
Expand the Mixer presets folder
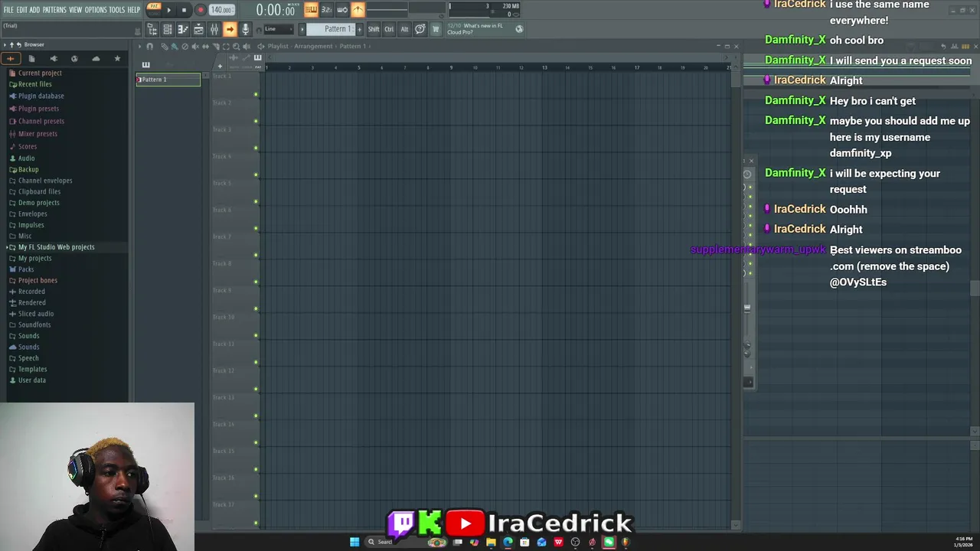38,134
